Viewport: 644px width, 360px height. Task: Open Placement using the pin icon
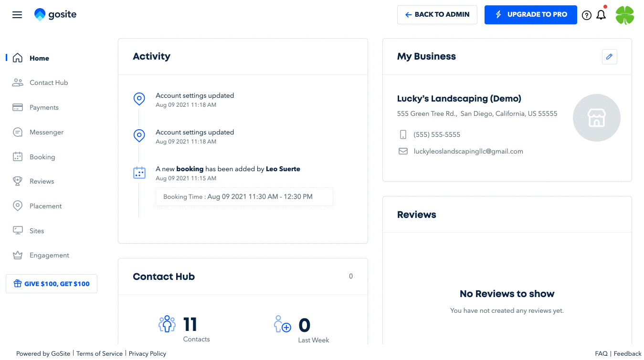17,206
